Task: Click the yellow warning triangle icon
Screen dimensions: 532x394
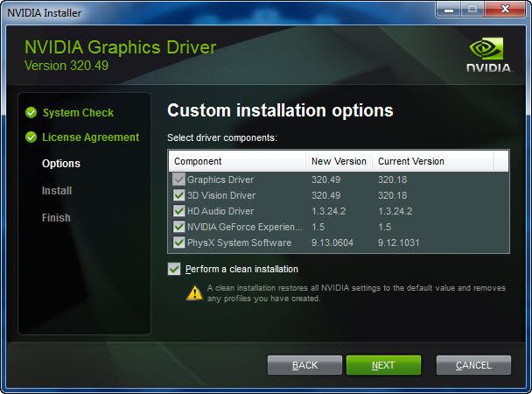Action: coord(195,293)
